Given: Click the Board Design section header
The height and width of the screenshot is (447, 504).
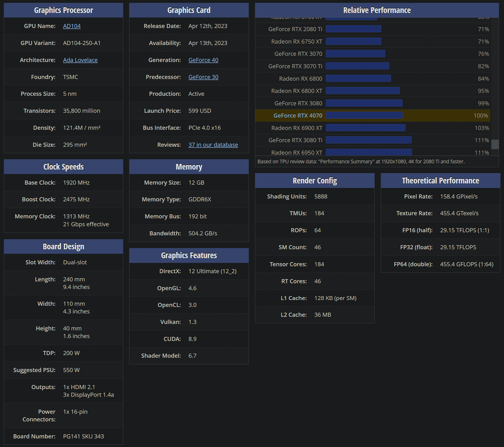Looking at the screenshot, I should [x=63, y=246].
